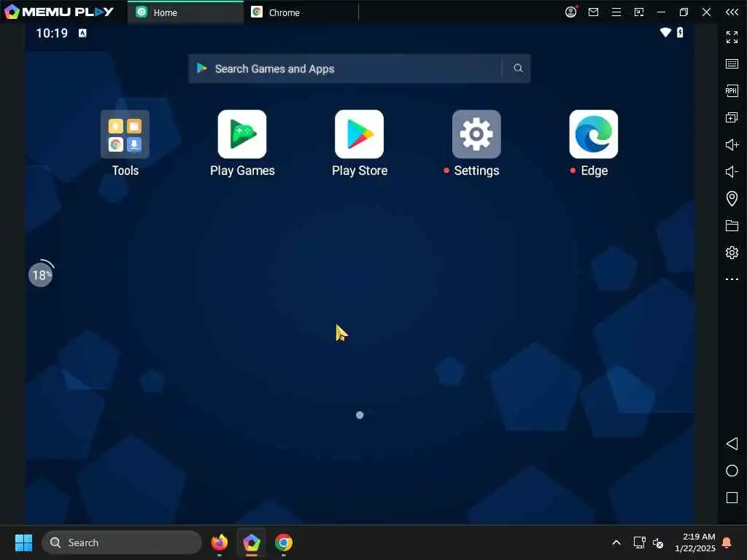
Task: Tap the Android back triangle button
Action: [x=732, y=444]
